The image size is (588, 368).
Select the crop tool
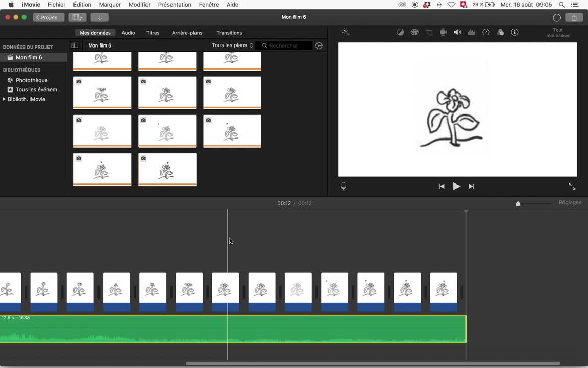pos(429,32)
